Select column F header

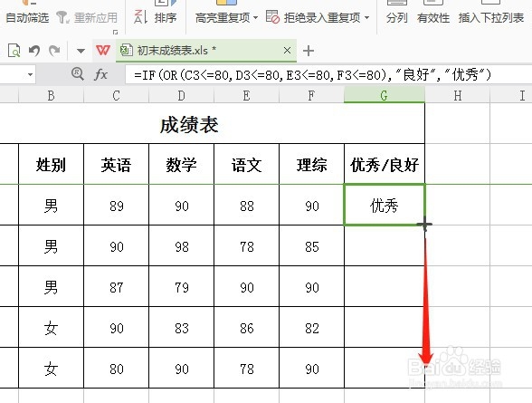[x=311, y=95]
